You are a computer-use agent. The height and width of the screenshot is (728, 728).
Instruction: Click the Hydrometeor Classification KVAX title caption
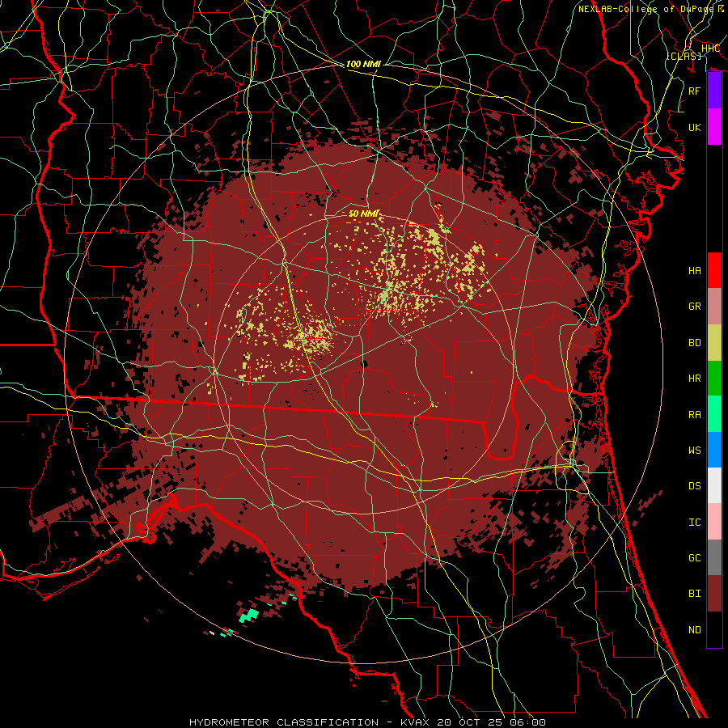click(366, 722)
